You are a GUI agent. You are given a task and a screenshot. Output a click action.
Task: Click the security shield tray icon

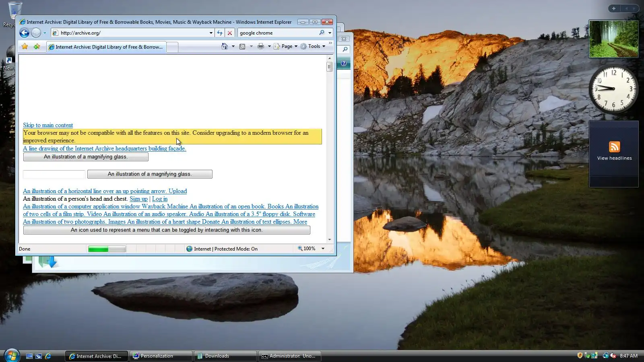tap(580, 356)
